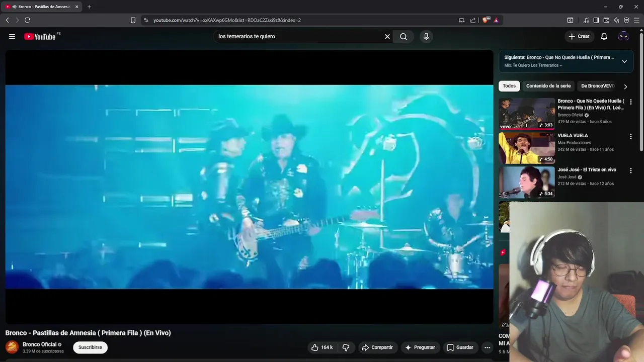Open a new browser tab with plus

(89, 7)
